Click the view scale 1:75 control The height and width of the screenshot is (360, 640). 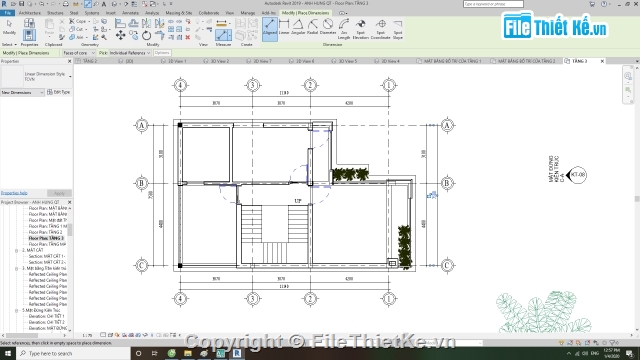(87, 336)
